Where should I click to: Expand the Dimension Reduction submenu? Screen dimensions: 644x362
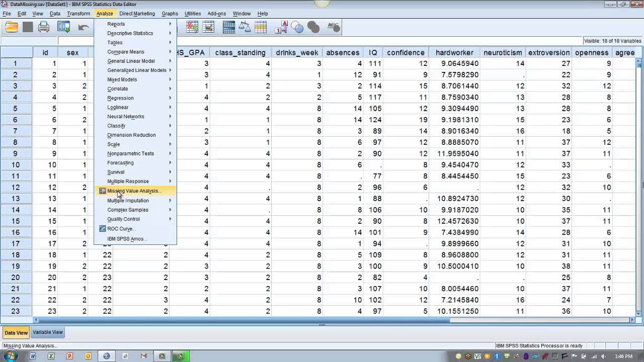(x=135, y=135)
